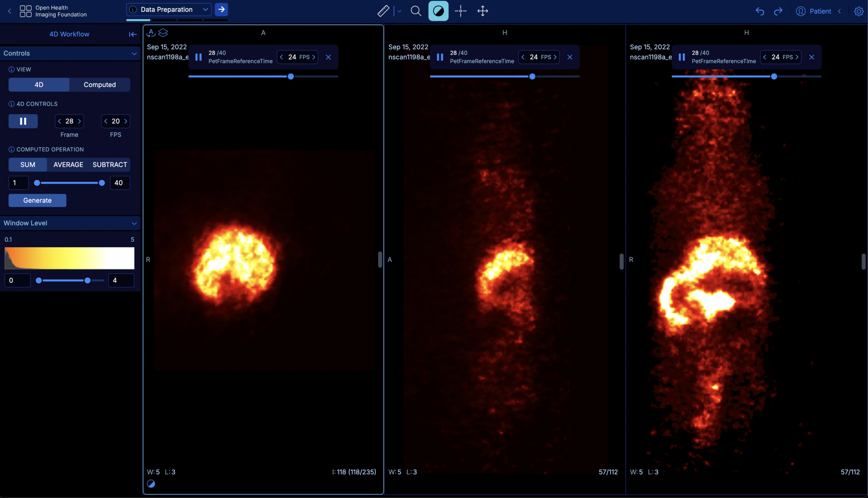Switch the view to Computed
Screen dimensions: 868x498
coord(100,84)
